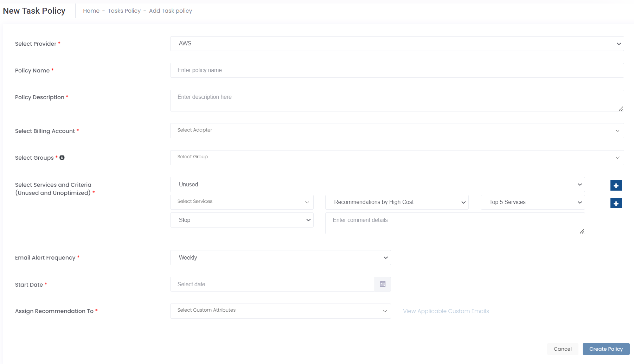Click View Applicable Custom Emails link

(x=446, y=311)
